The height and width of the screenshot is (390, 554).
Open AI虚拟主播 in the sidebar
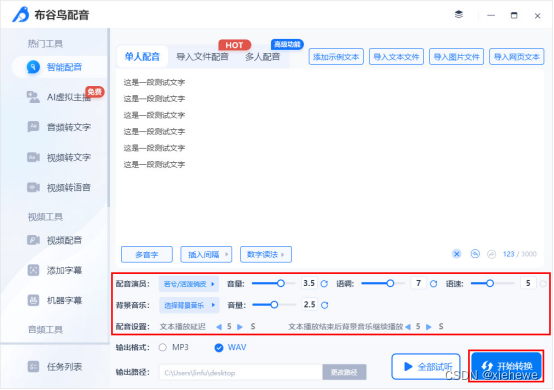coord(59,97)
